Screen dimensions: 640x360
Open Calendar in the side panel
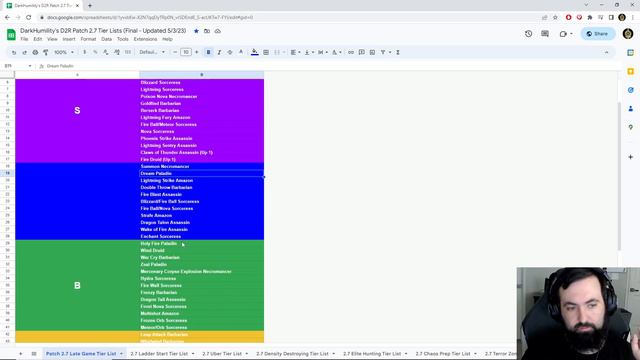click(x=631, y=53)
